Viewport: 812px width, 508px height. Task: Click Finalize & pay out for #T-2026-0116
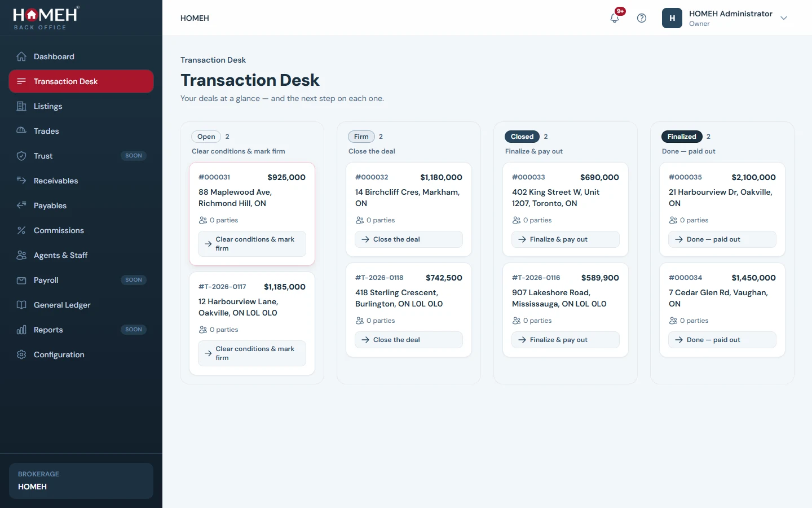(566, 340)
